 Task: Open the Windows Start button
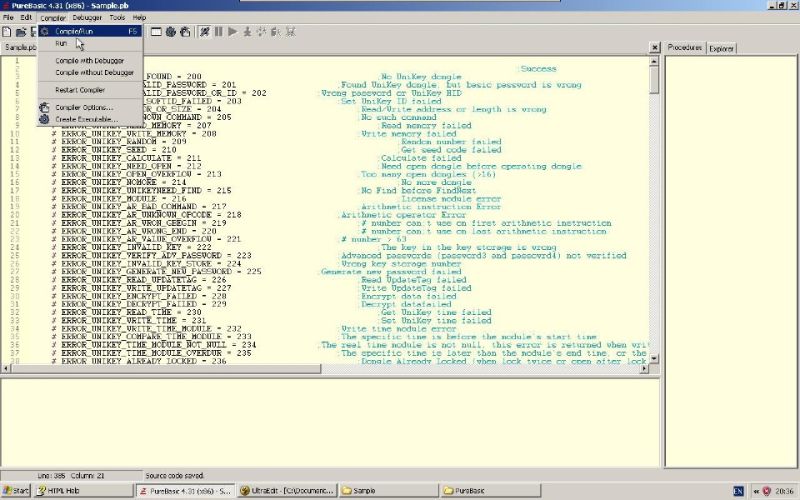(x=15, y=491)
